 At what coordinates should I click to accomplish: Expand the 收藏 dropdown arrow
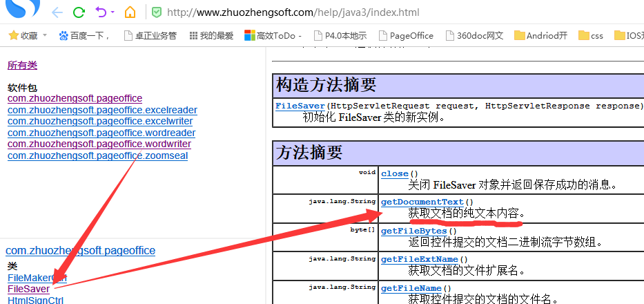click(x=45, y=35)
